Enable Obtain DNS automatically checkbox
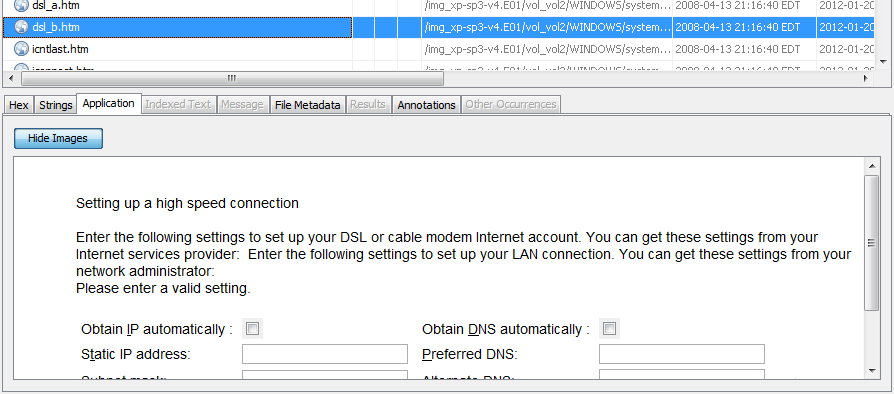The image size is (894, 394). (x=609, y=329)
